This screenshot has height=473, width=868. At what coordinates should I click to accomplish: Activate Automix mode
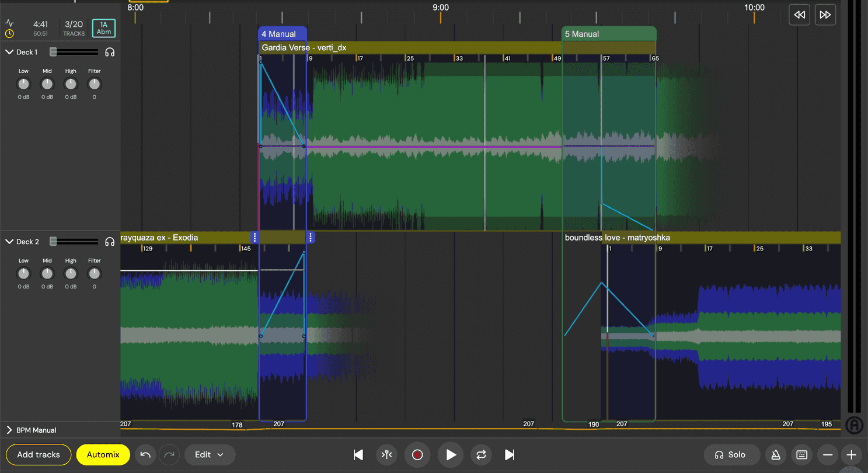coord(103,455)
